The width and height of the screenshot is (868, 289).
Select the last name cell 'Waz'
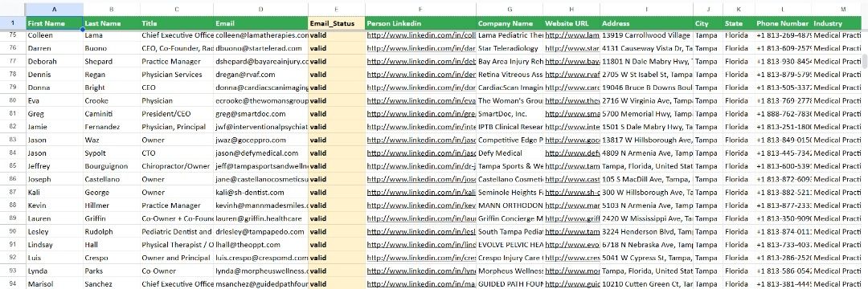(111, 140)
